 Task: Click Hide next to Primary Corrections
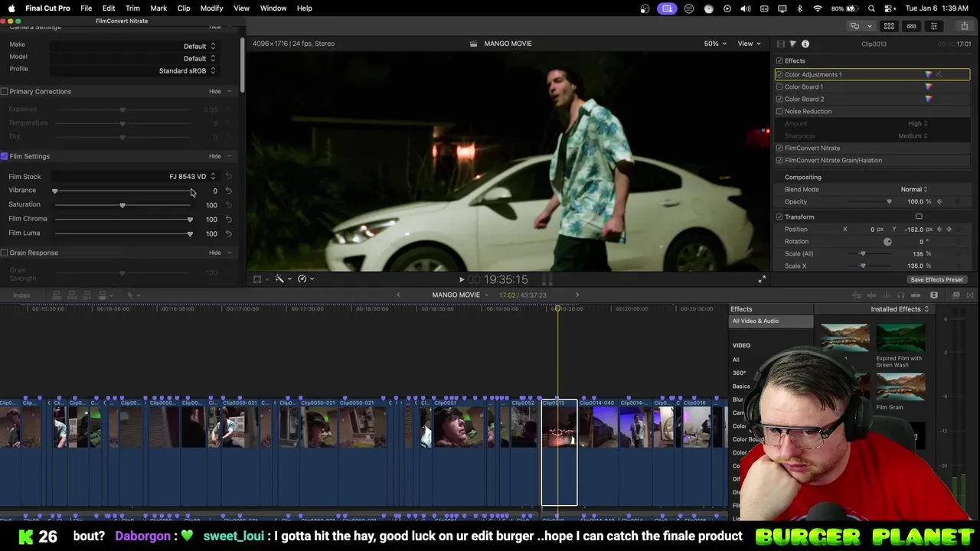215,91
